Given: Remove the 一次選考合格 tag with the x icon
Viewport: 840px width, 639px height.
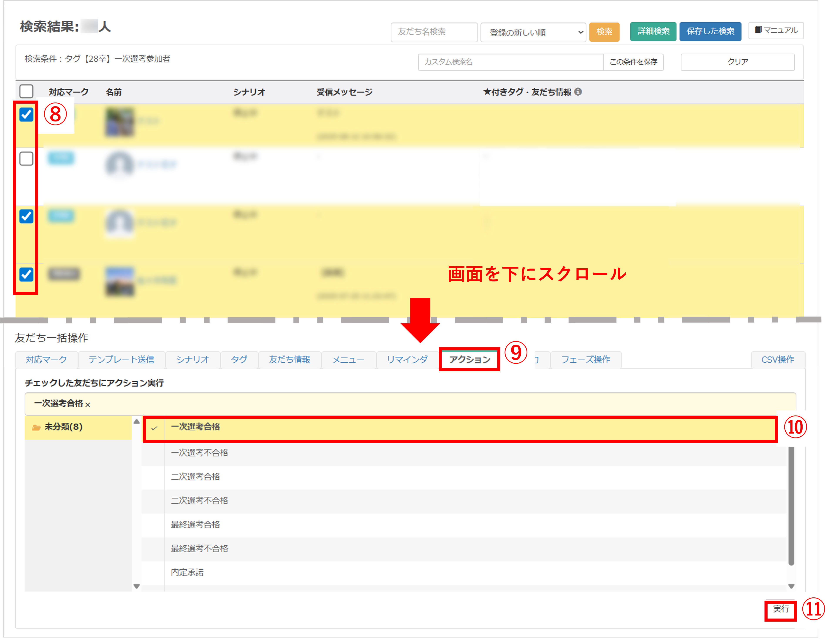Looking at the screenshot, I should 88,405.
